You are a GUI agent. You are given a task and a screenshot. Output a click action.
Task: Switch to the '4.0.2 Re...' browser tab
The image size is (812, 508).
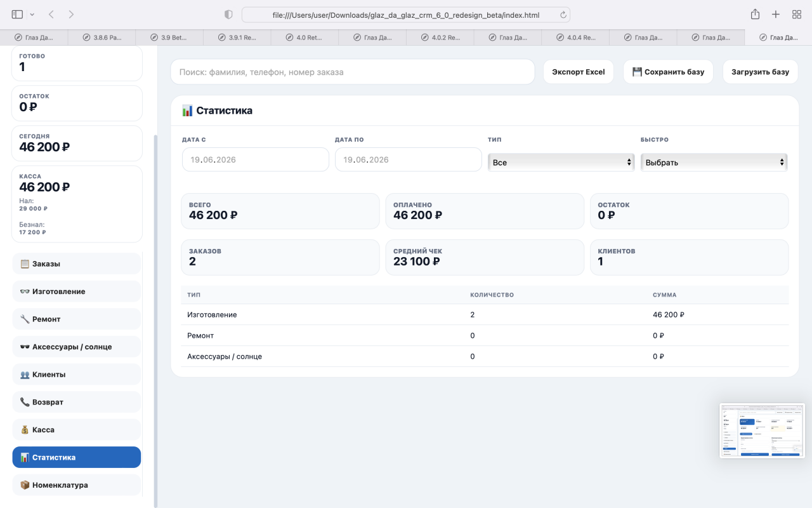440,37
